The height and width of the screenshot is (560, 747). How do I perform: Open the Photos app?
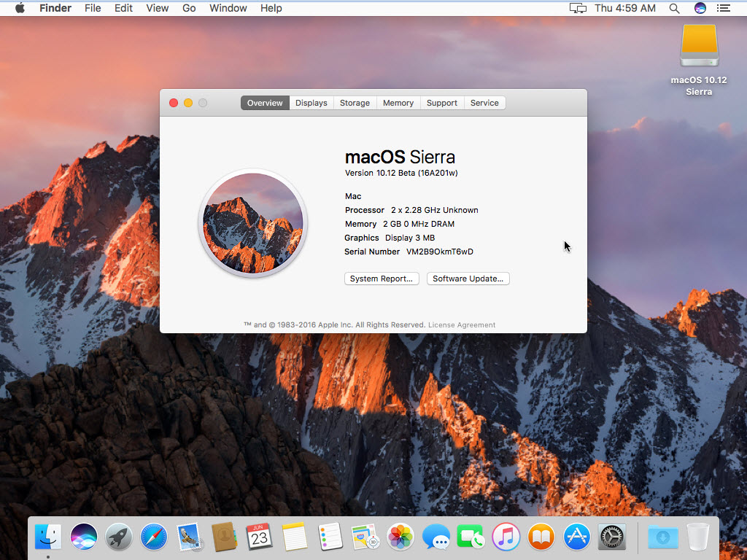(399, 537)
